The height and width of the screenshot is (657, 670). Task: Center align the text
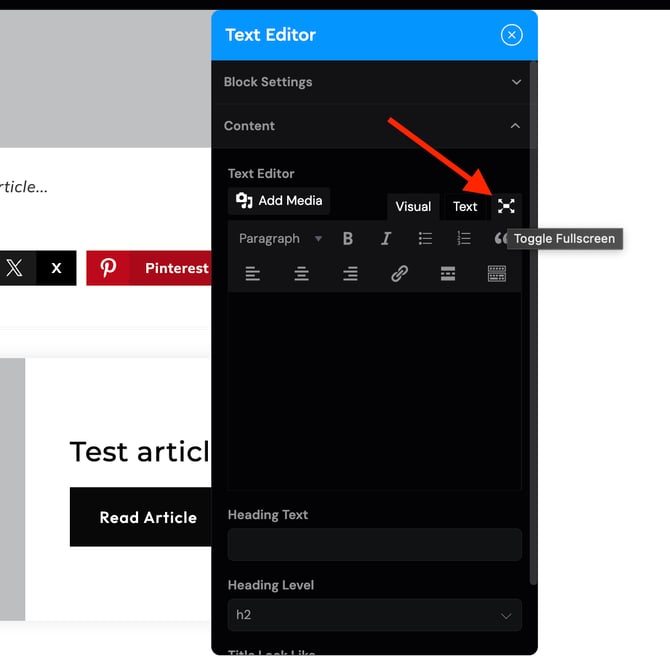[x=301, y=273]
